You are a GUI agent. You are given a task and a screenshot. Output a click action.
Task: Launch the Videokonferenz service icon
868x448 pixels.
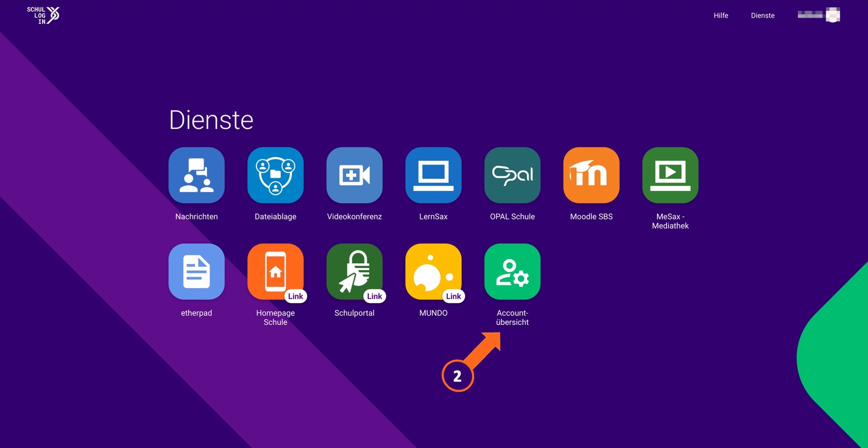pyautogui.click(x=354, y=175)
